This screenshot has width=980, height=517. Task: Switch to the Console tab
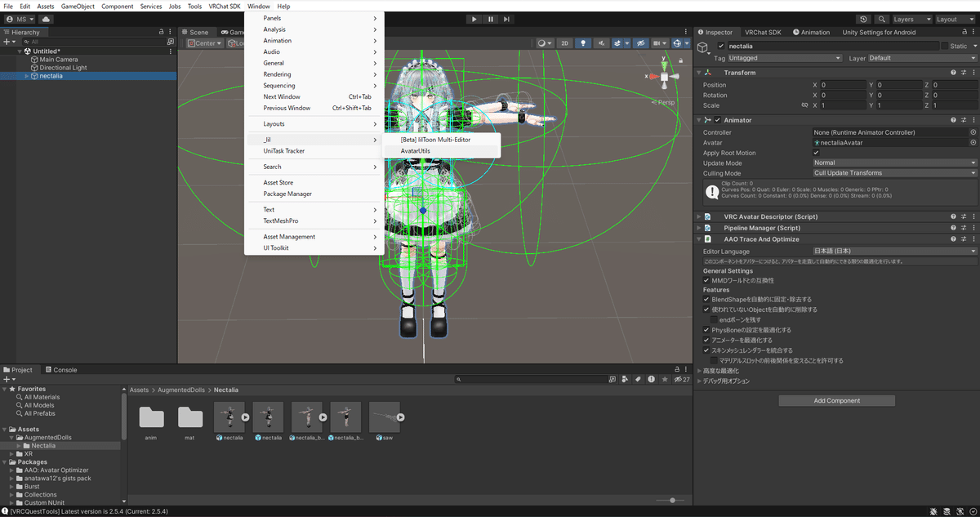click(x=61, y=370)
